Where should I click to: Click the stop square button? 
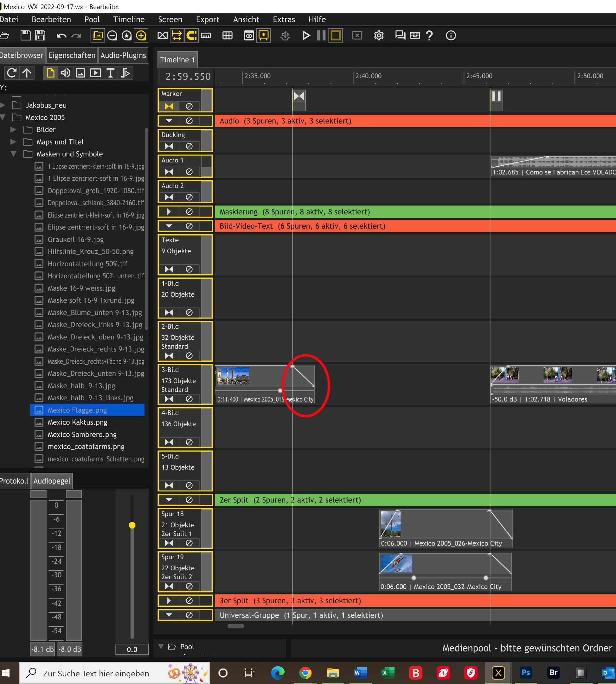click(x=336, y=35)
